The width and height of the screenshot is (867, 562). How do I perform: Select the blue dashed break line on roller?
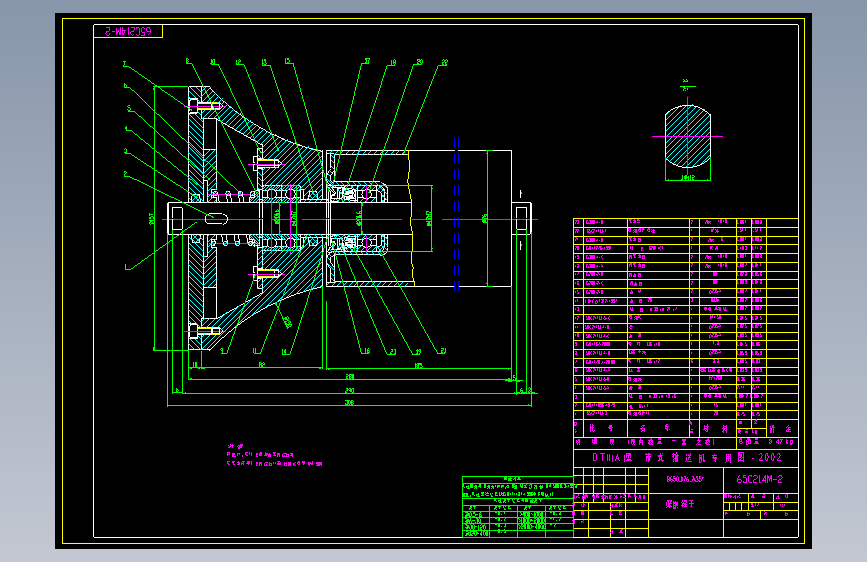[x=457, y=215]
